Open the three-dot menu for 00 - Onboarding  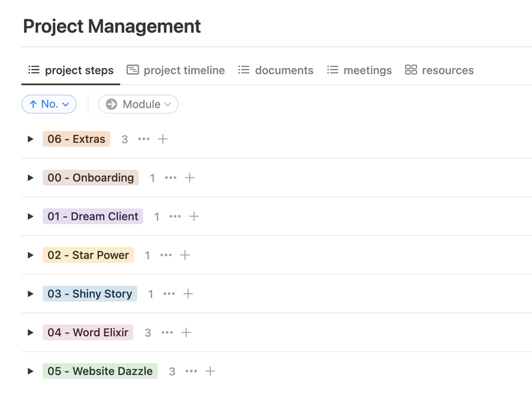170,178
